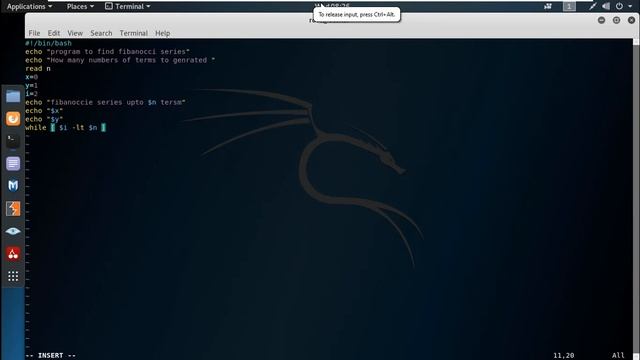This screenshot has height=360, width=640.
Task: Open the Terminal menu in menubar
Action: (x=133, y=33)
